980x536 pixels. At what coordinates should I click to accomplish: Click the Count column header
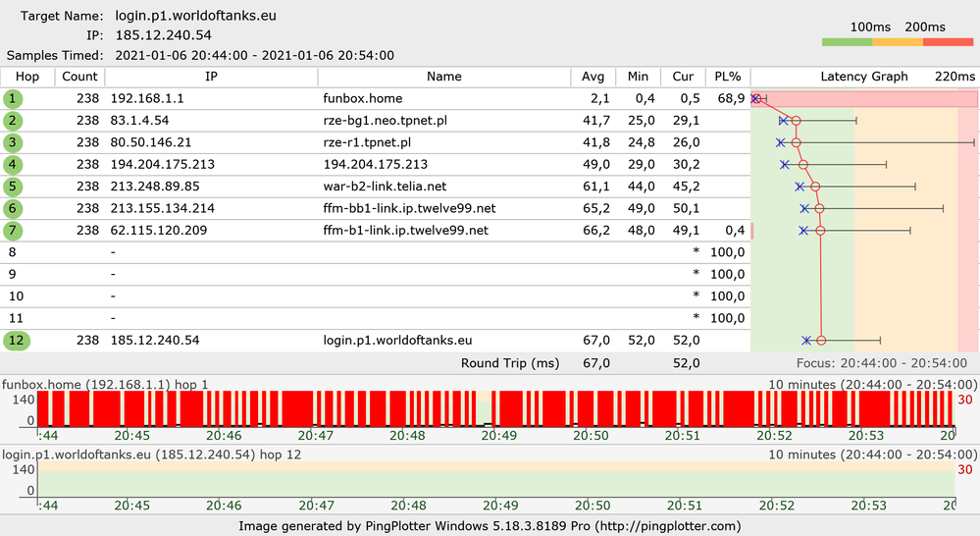coord(80,77)
